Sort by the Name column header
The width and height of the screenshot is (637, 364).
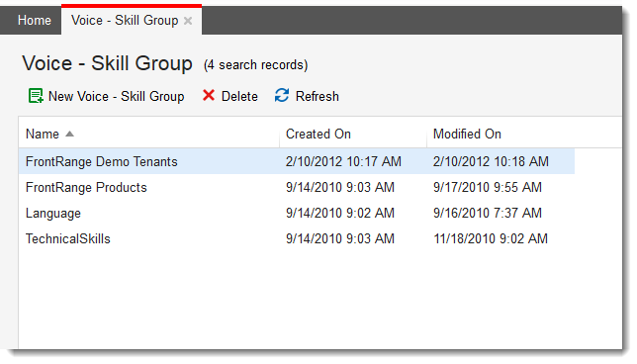(x=43, y=134)
